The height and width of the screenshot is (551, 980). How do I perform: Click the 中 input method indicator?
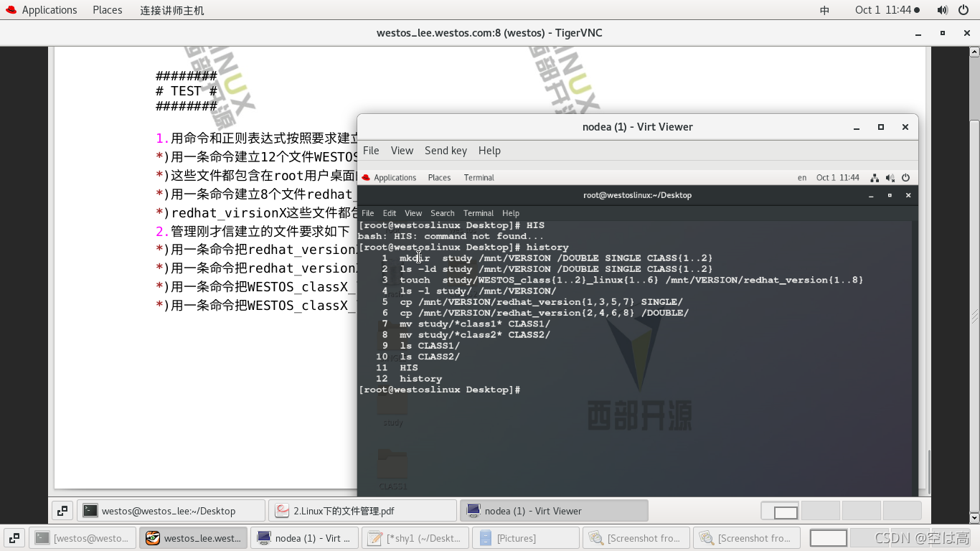(x=824, y=10)
